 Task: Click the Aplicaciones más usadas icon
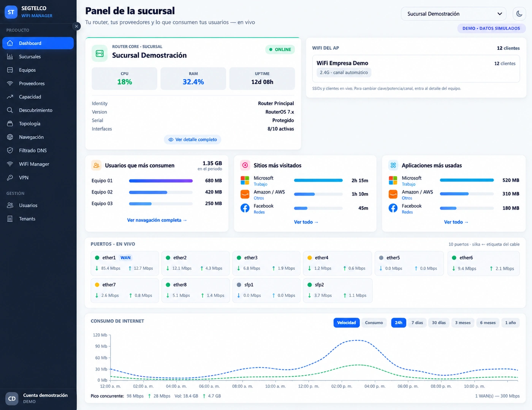click(x=393, y=165)
